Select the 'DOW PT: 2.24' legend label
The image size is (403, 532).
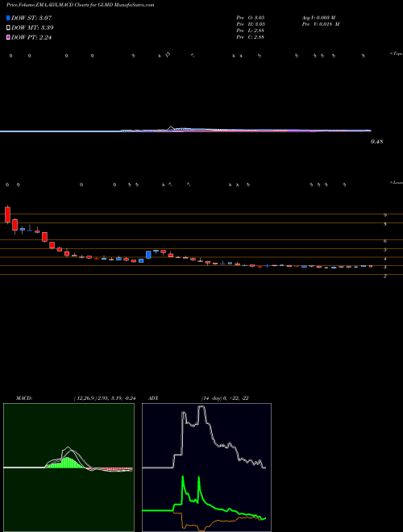(31, 38)
